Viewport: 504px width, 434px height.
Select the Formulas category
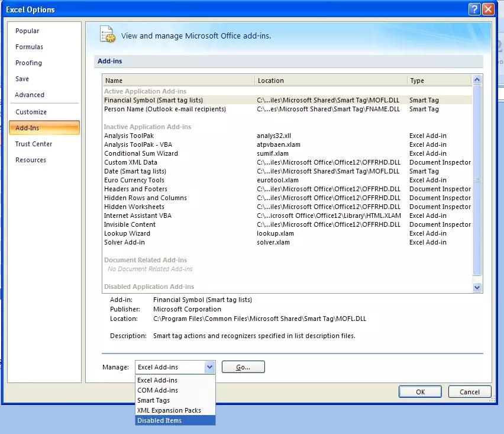(29, 47)
